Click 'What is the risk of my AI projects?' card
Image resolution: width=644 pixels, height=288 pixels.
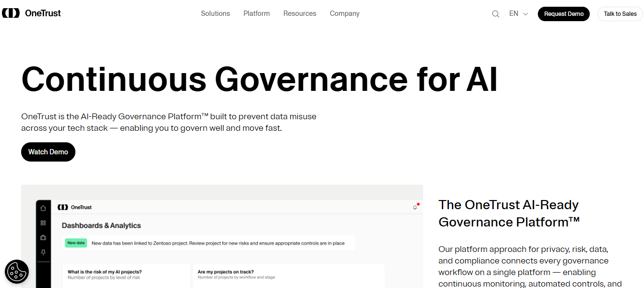click(126, 276)
